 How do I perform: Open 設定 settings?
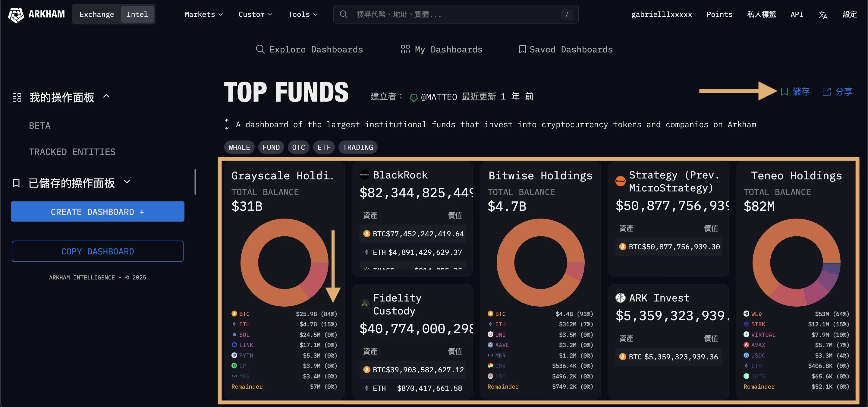click(850, 14)
